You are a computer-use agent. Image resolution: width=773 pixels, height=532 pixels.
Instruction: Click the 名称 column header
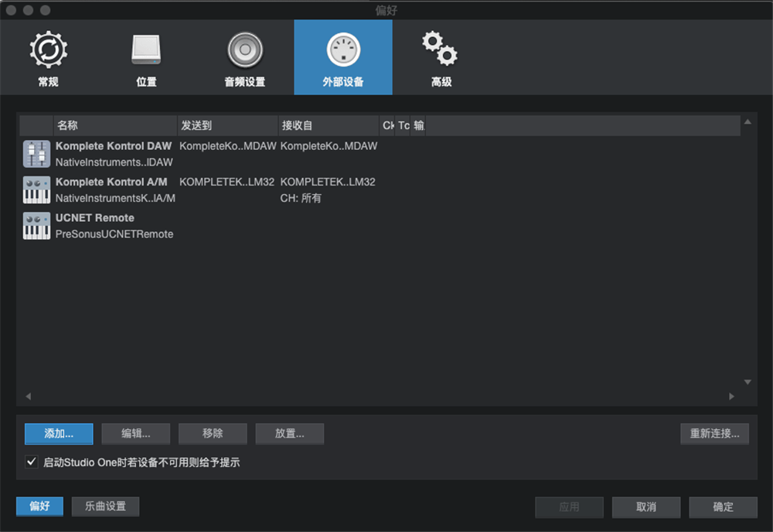coord(115,125)
